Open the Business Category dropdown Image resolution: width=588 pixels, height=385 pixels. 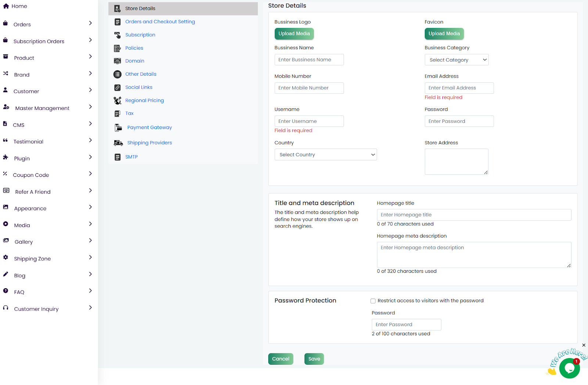(x=456, y=60)
